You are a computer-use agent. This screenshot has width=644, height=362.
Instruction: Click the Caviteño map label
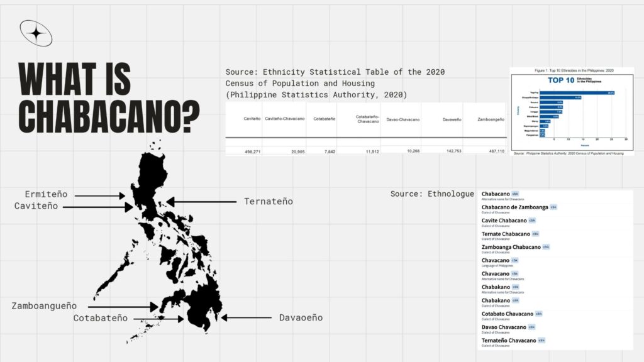(x=36, y=206)
